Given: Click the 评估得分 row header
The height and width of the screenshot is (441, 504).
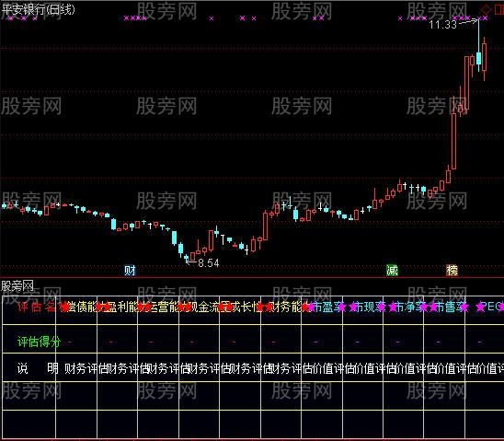Looking at the screenshot, I should tap(39, 342).
